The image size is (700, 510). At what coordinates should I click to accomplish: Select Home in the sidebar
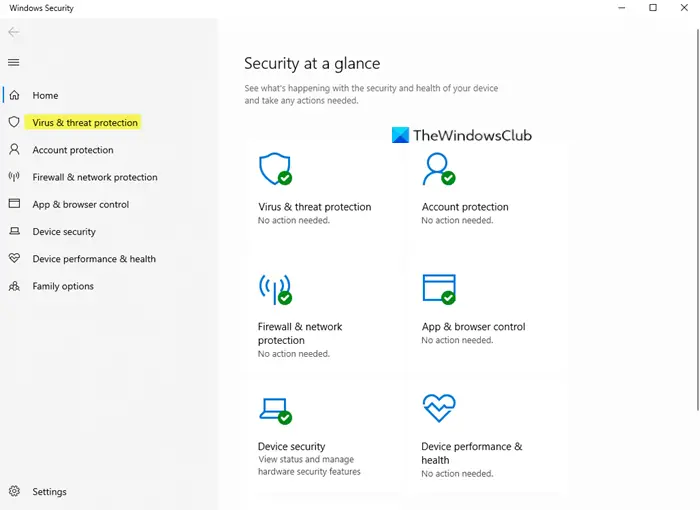pos(45,95)
